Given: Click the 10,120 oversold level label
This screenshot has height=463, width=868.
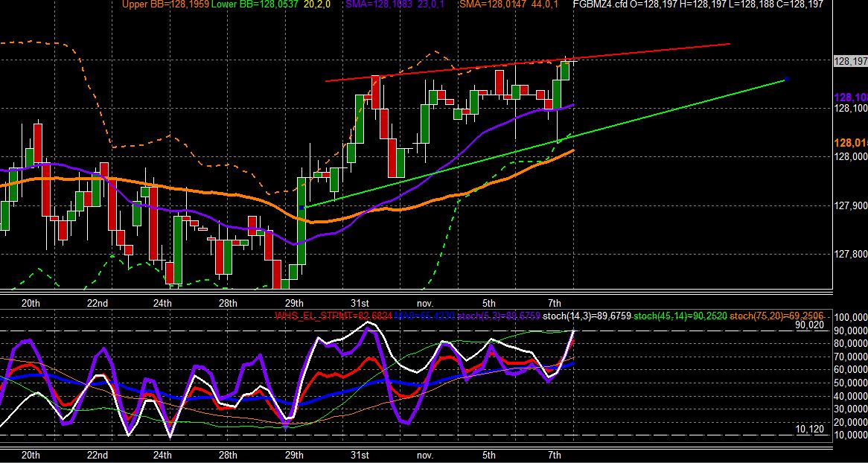Looking at the screenshot, I should 809,430.
